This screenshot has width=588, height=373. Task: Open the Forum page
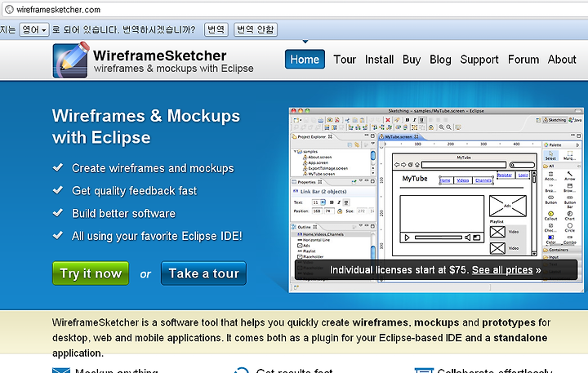coord(523,60)
